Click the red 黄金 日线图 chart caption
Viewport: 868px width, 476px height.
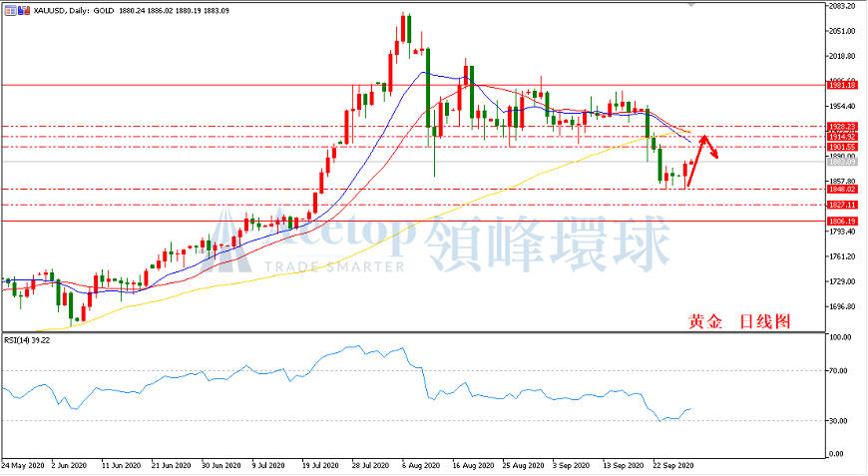pos(739,321)
